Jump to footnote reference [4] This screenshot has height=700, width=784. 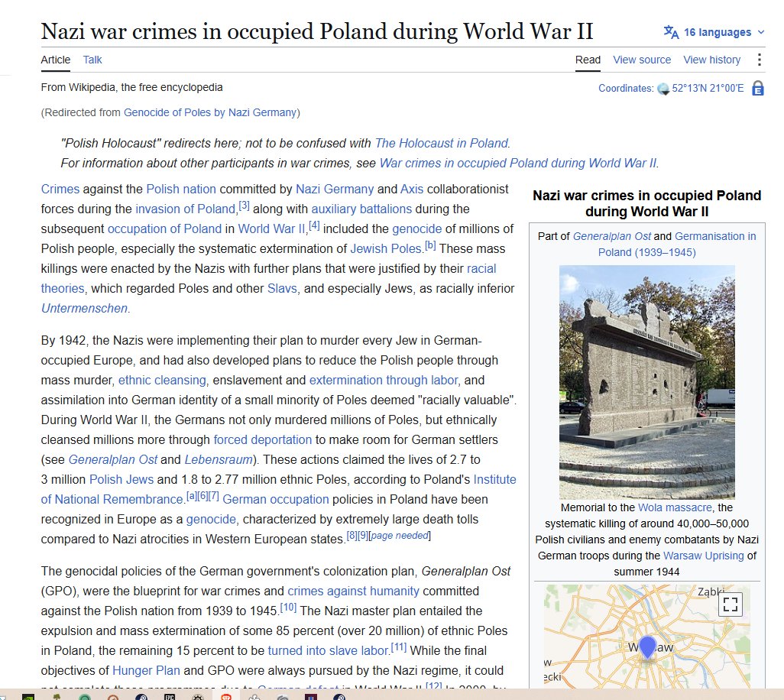314,225
